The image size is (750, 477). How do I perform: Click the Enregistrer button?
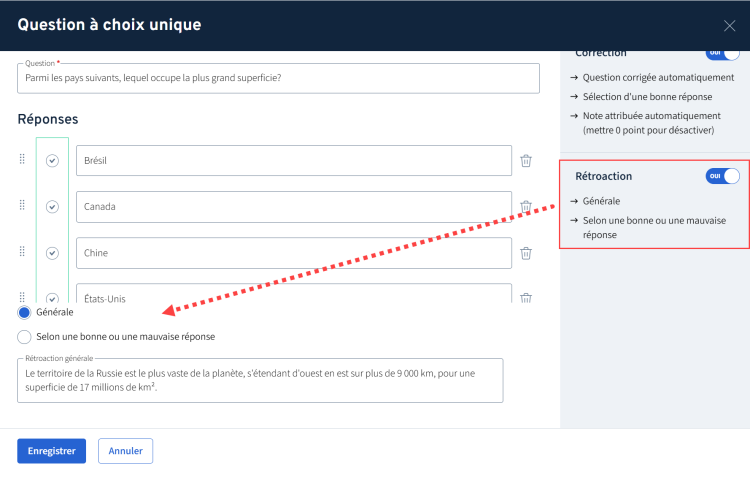pos(51,451)
